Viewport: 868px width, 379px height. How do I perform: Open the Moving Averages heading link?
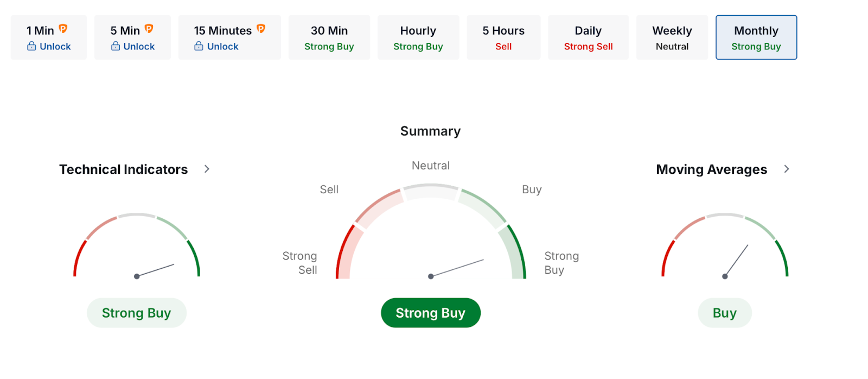coord(711,169)
